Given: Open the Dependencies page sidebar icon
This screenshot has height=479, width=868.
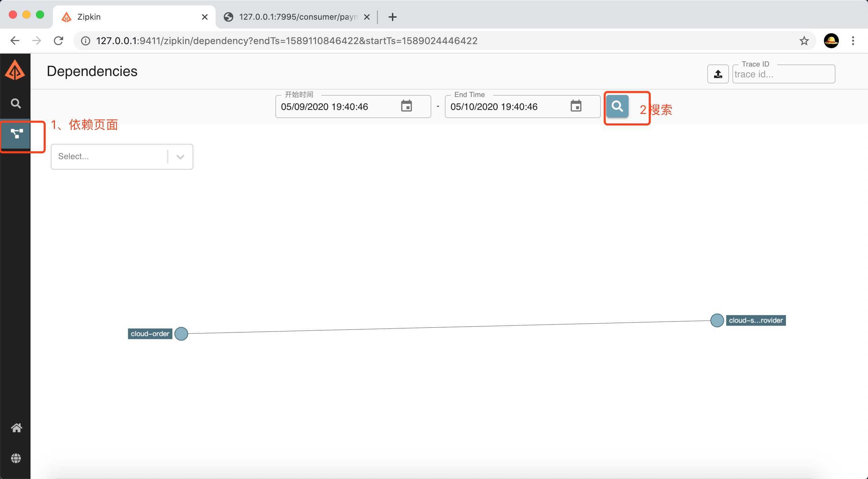Looking at the screenshot, I should 16,134.
